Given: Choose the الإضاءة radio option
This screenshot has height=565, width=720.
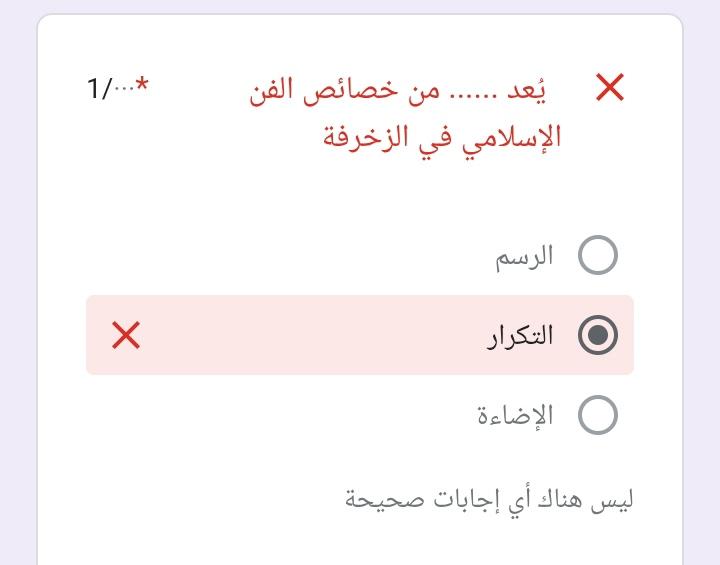Looking at the screenshot, I should point(598,415).
